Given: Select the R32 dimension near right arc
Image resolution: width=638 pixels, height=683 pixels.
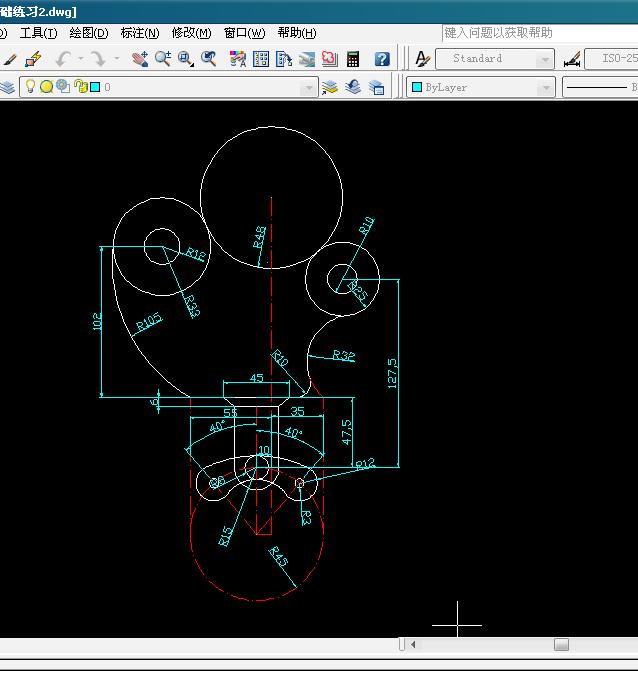Looking at the screenshot, I should (344, 355).
